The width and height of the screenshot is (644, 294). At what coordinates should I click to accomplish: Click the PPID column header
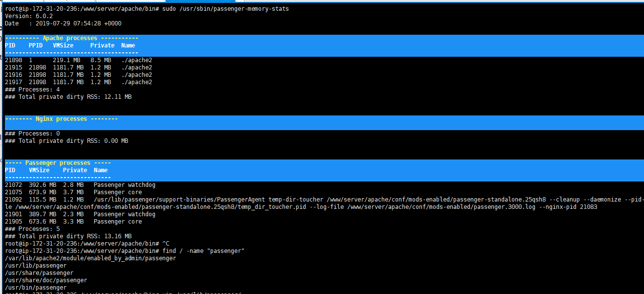[x=36, y=45]
